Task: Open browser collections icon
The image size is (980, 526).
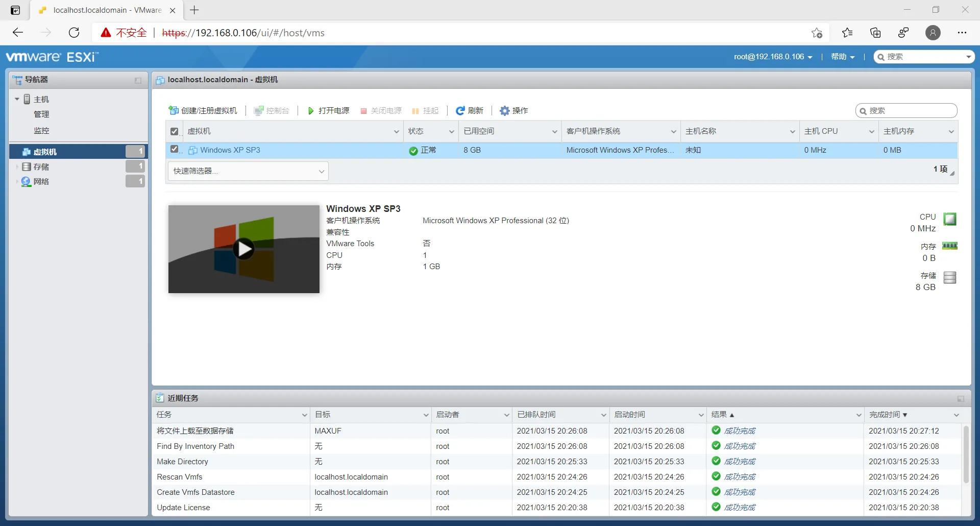Action: (875, 33)
